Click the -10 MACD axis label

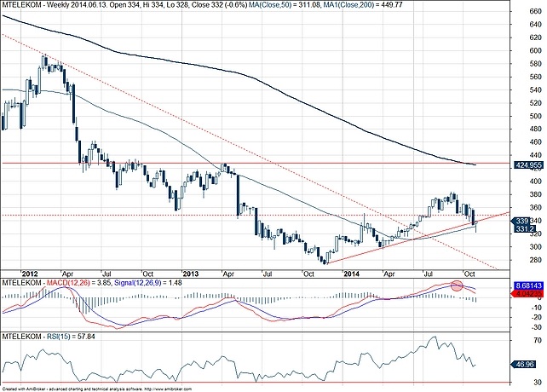(x=538, y=308)
